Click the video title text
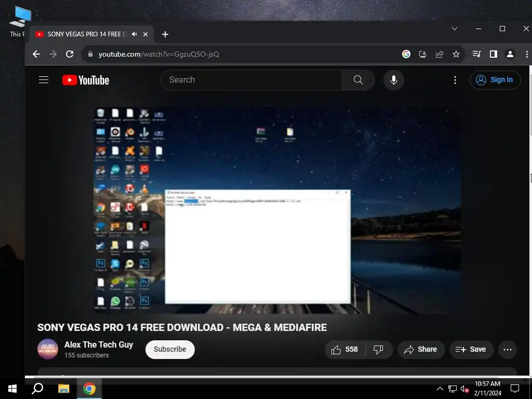 coord(182,327)
